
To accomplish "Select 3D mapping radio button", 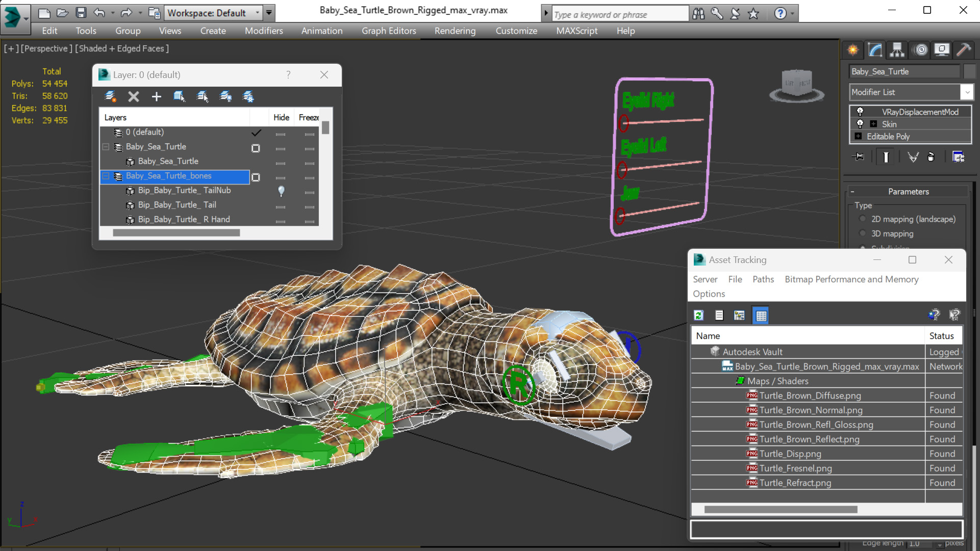I will click(x=863, y=233).
